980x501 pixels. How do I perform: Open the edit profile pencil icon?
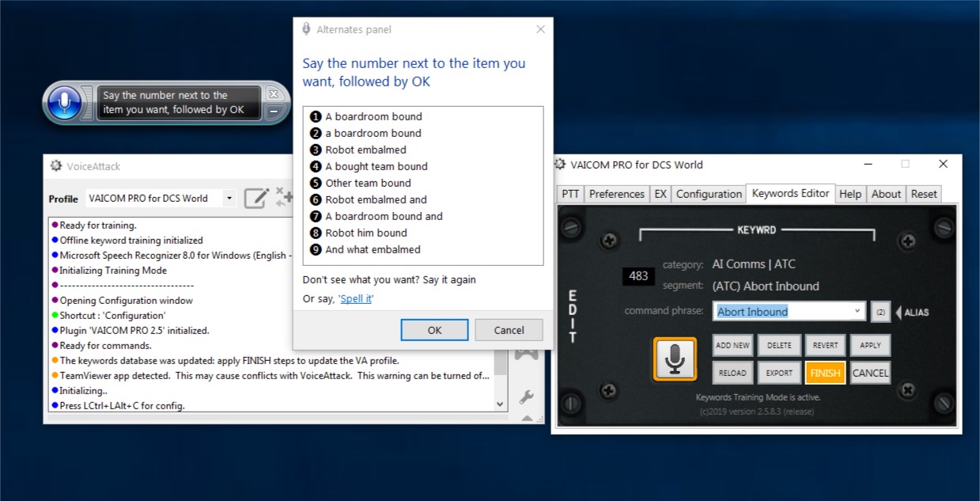tap(256, 198)
